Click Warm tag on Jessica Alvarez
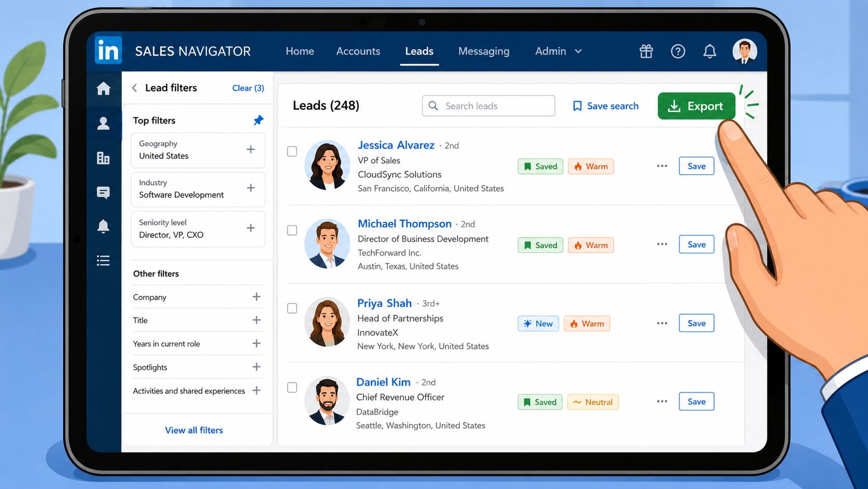Viewport: 868px width, 489px height. pyautogui.click(x=591, y=166)
